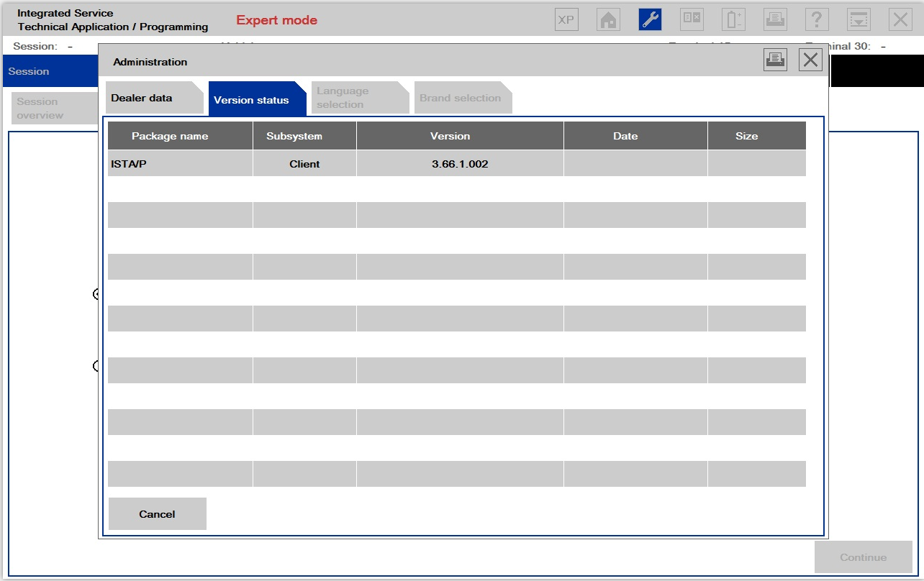The height and width of the screenshot is (581, 924).
Task: Click the compare windows toolbar icon
Action: [x=692, y=19]
